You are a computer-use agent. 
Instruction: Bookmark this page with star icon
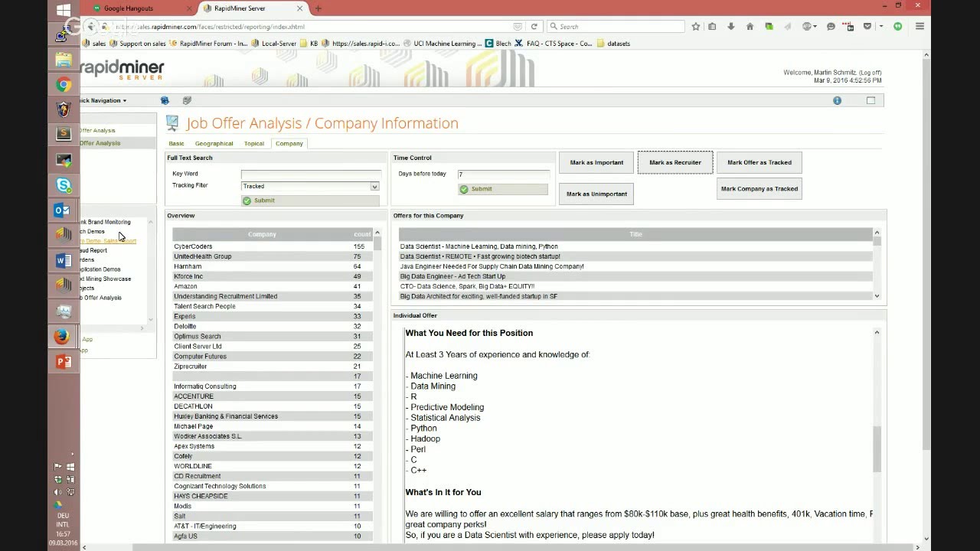(695, 26)
